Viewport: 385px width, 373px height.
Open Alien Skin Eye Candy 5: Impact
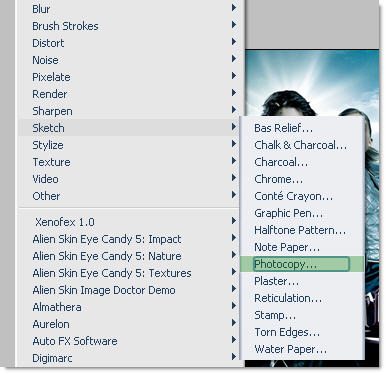coord(128,239)
